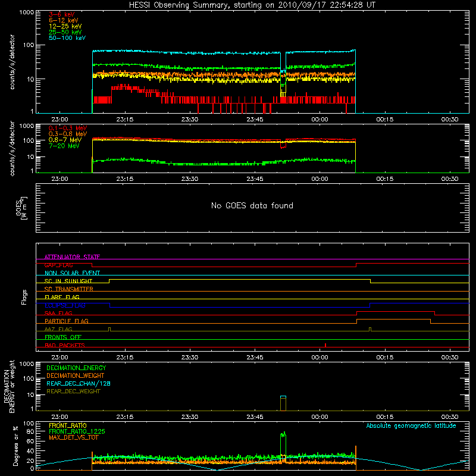Select the 3-6 keV legend label

tap(62, 14)
